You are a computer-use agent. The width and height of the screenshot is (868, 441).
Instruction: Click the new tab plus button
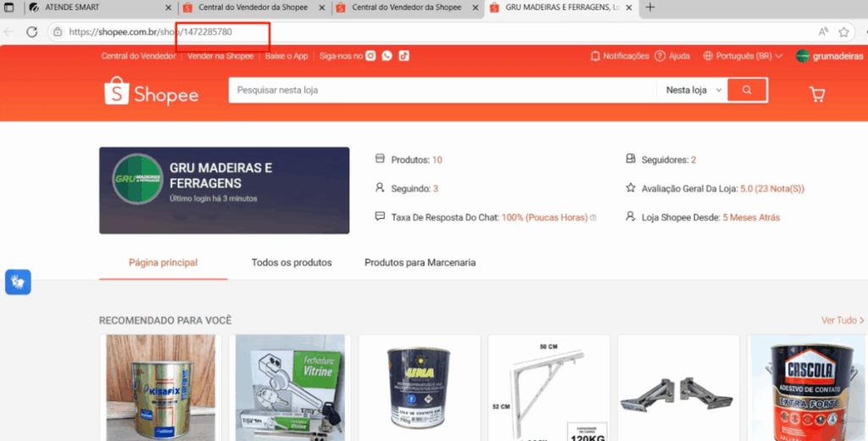coord(650,8)
